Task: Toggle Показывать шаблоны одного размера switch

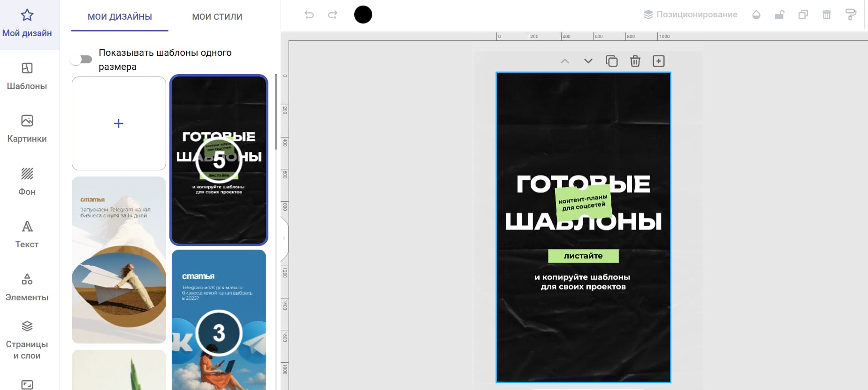Action: (82, 59)
